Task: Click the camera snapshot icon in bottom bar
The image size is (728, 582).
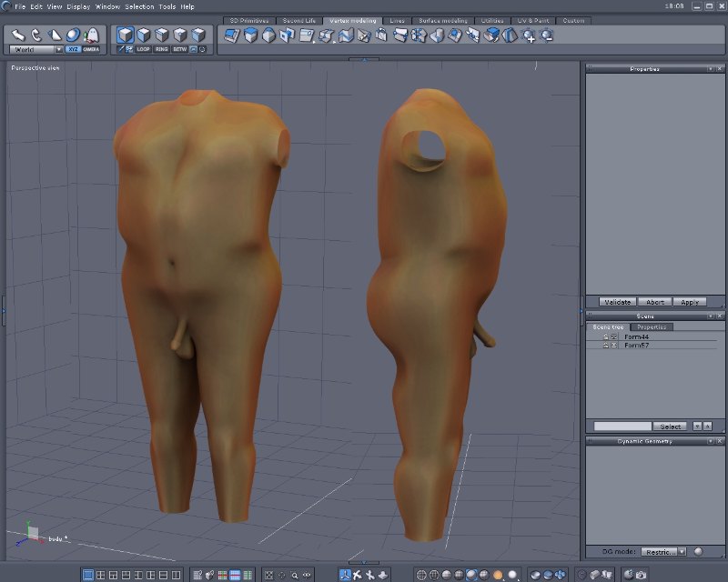Action: [x=641, y=575]
